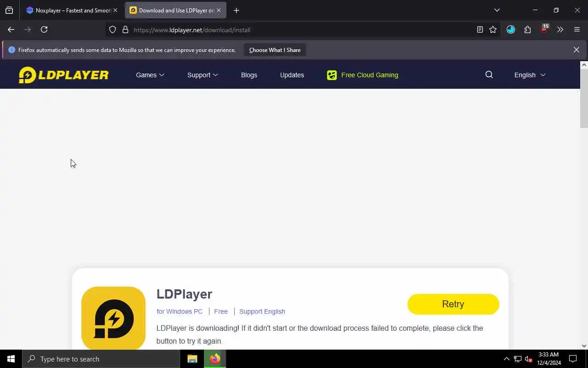Click the Support English link

(262, 311)
